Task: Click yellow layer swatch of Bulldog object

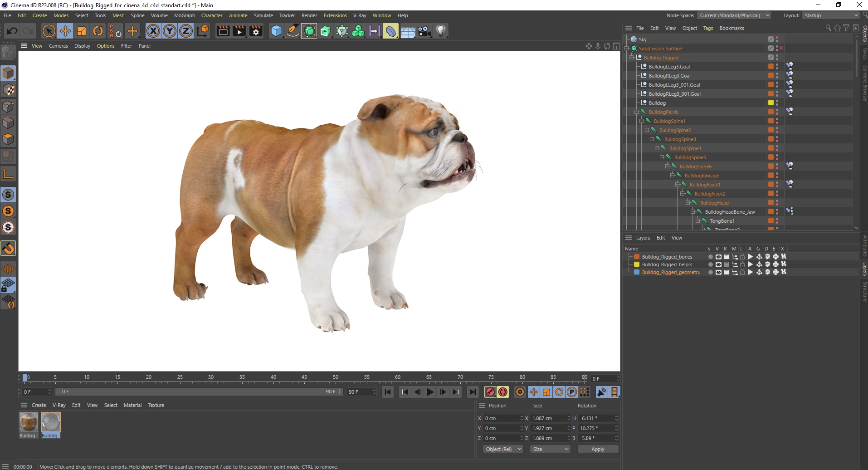Action: [770, 103]
